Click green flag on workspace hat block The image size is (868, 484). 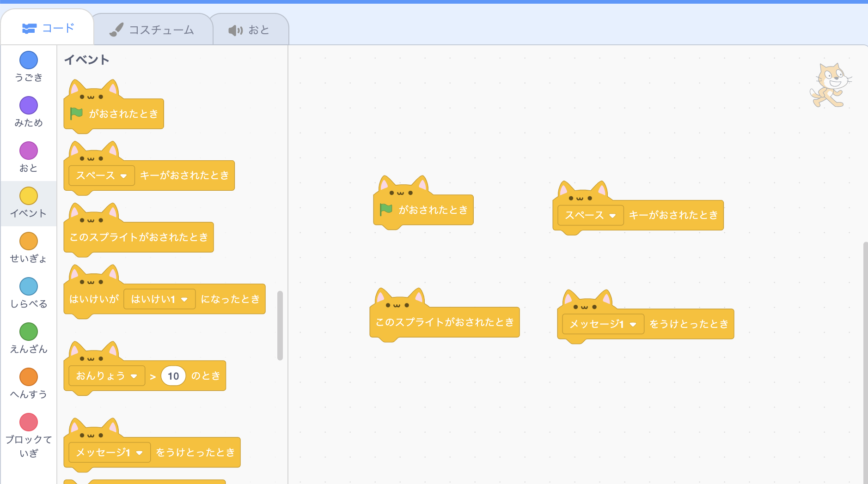386,210
